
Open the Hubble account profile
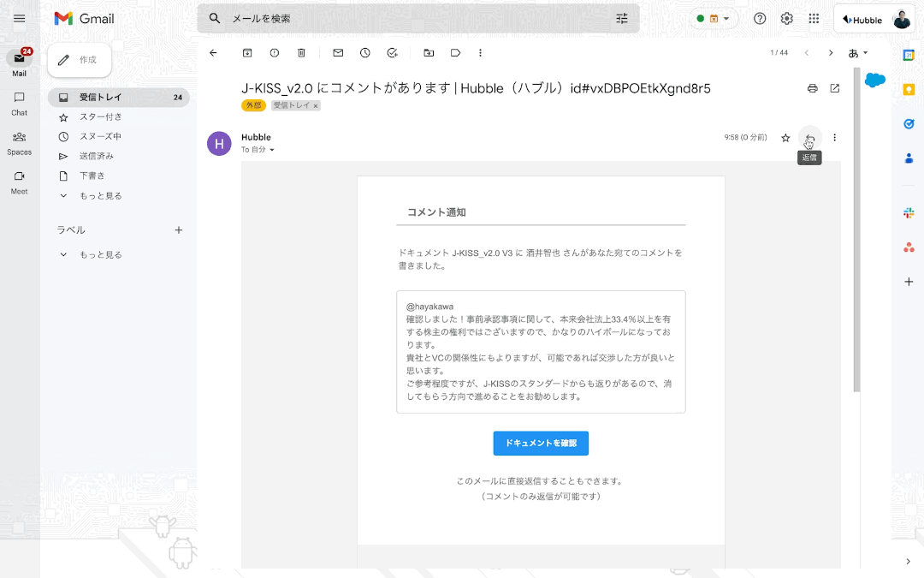875,20
